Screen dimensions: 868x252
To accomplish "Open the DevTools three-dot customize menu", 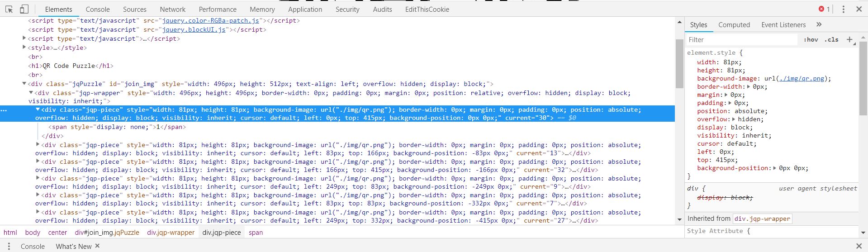I will (x=843, y=9).
